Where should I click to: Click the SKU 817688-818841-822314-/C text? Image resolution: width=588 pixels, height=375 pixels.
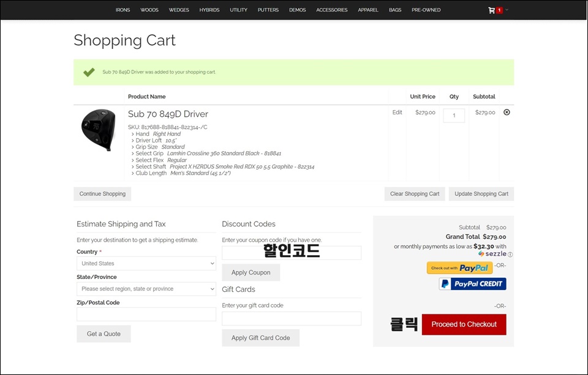click(x=168, y=127)
